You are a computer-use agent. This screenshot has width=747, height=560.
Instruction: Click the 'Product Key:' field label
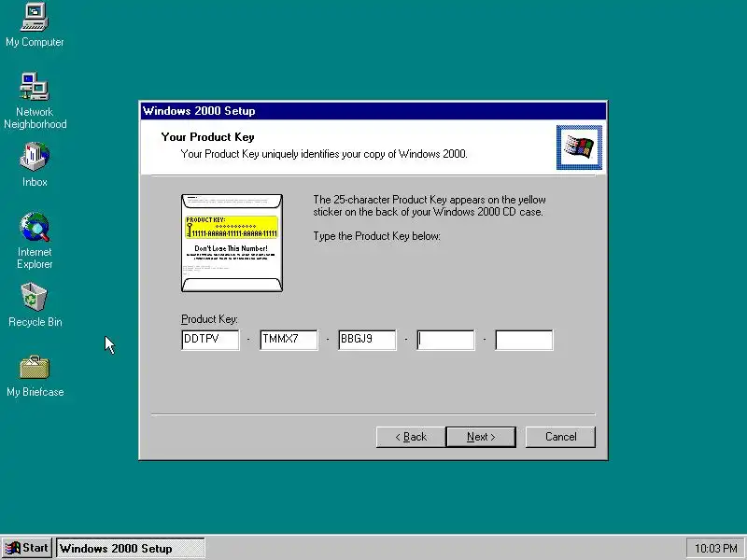[x=209, y=319]
